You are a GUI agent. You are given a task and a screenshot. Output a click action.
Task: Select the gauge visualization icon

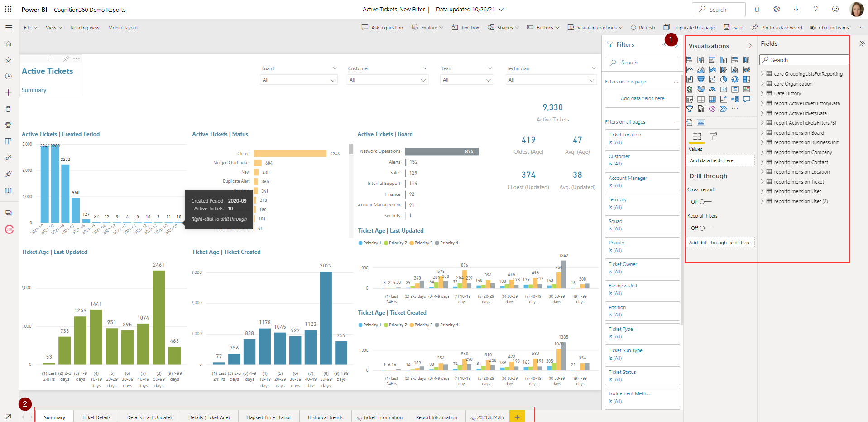point(712,89)
